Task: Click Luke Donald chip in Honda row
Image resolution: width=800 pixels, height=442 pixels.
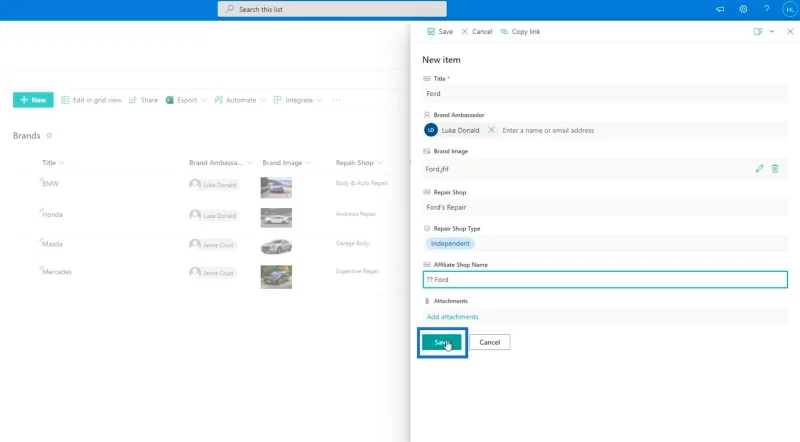Action: click(213, 215)
